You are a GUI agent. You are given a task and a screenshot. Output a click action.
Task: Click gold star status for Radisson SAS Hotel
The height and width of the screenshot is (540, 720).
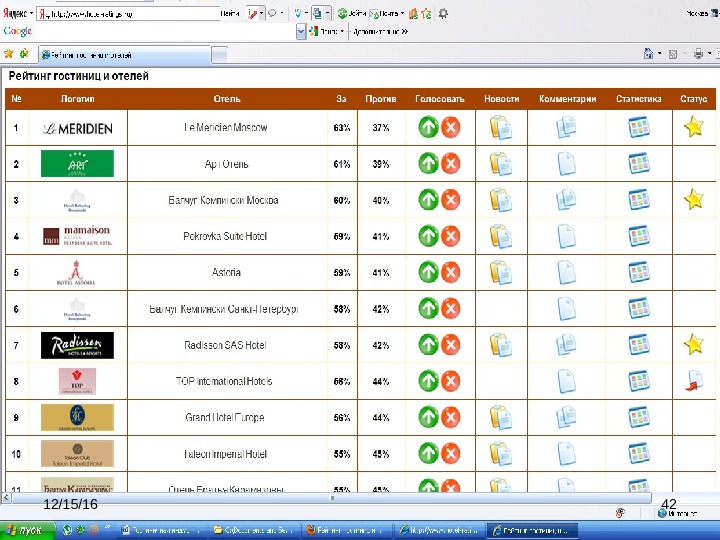coord(693,344)
